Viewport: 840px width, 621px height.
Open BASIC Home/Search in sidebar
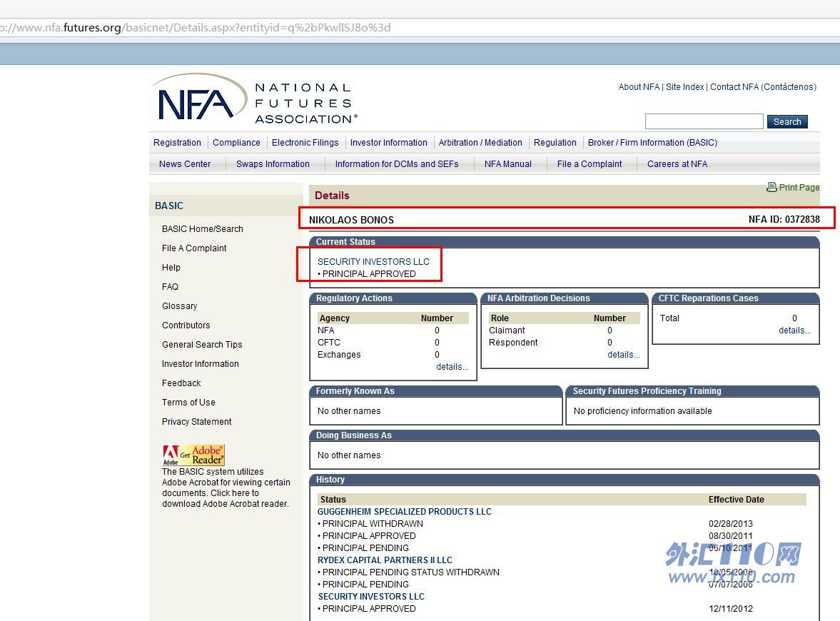point(203,229)
